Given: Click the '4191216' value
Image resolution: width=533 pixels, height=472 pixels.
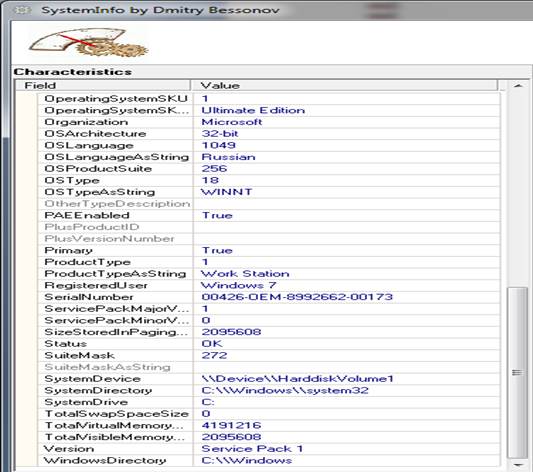Looking at the screenshot, I should coord(231,425).
